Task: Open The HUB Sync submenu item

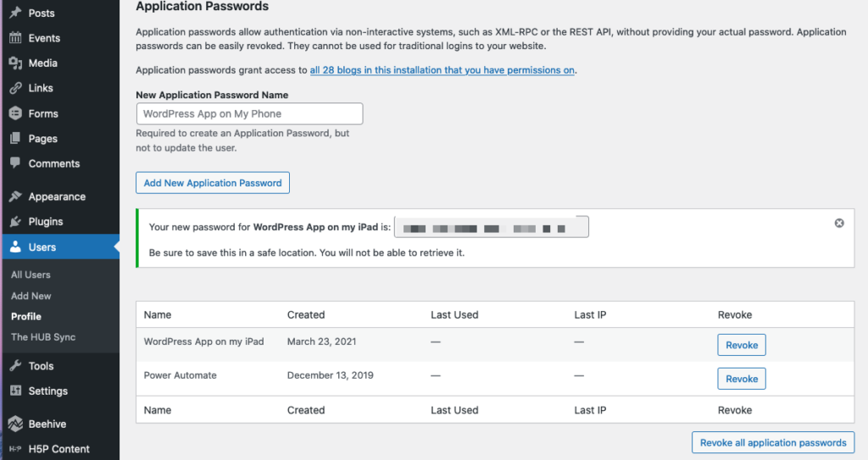Action: click(43, 337)
